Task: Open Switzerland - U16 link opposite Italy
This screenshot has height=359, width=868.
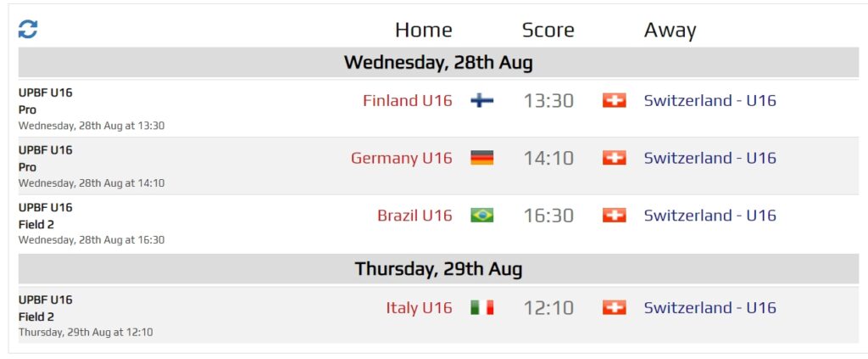Action: click(x=709, y=307)
